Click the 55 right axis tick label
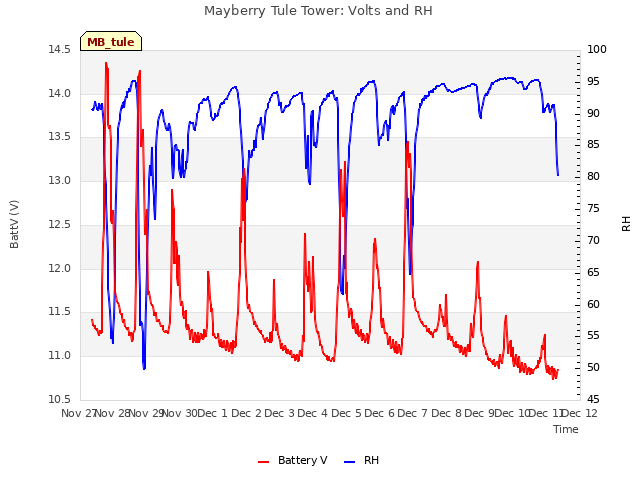 pyautogui.click(x=593, y=336)
